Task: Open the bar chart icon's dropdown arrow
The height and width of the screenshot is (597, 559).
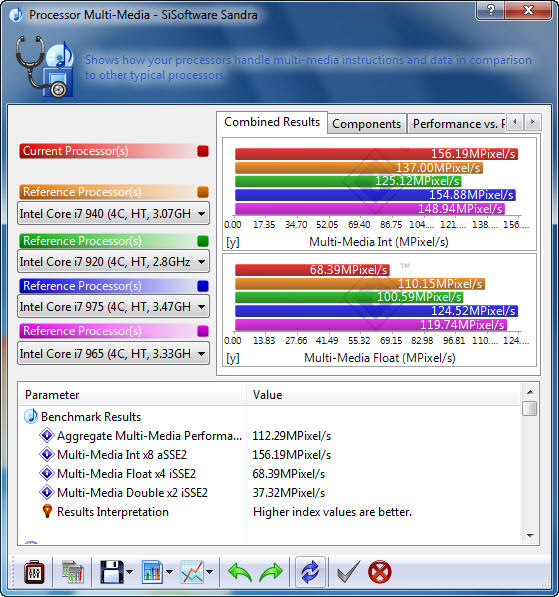Action: click(169, 572)
